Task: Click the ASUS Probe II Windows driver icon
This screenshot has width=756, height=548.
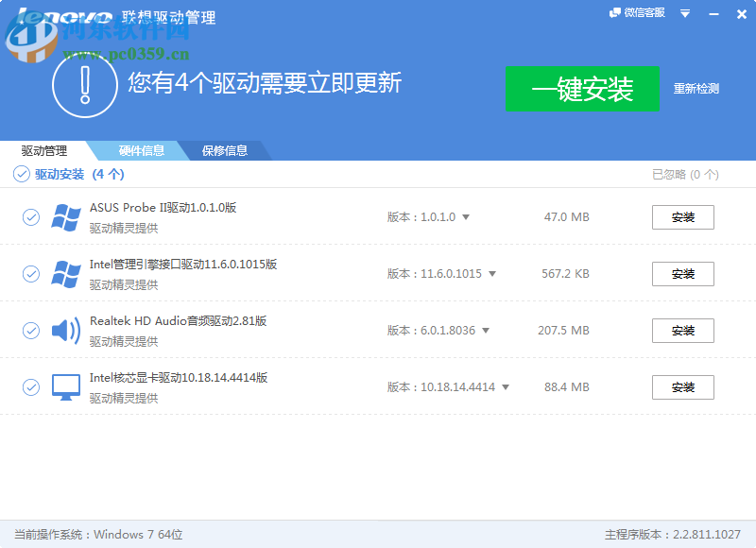Action: coord(66,217)
